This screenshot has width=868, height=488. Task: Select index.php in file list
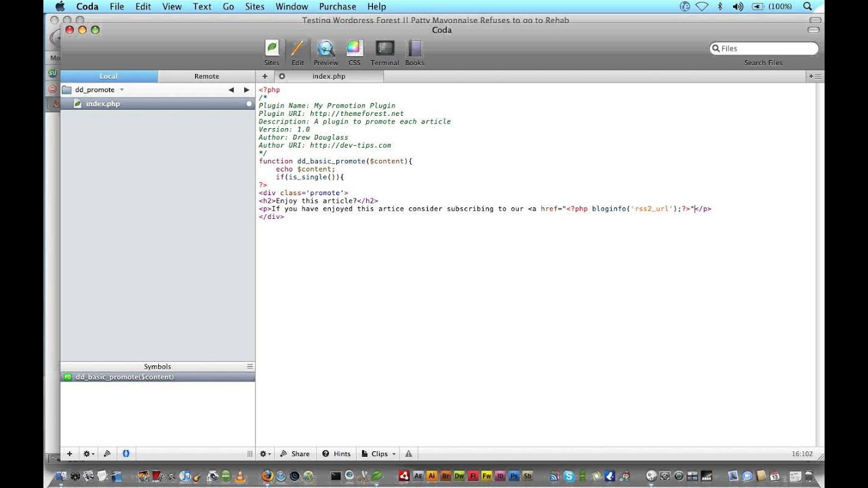[x=157, y=104]
